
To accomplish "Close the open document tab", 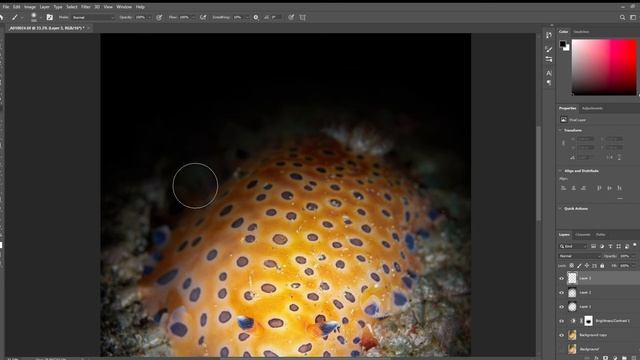I will pos(88,28).
